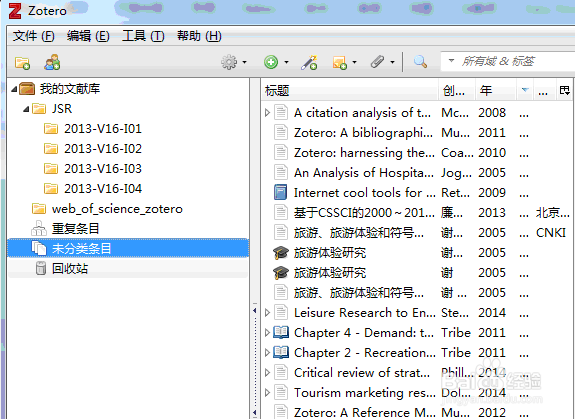The height and width of the screenshot is (419, 575).
Task: Click year 2008 of citation analysis row
Action: (x=492, y=113)
